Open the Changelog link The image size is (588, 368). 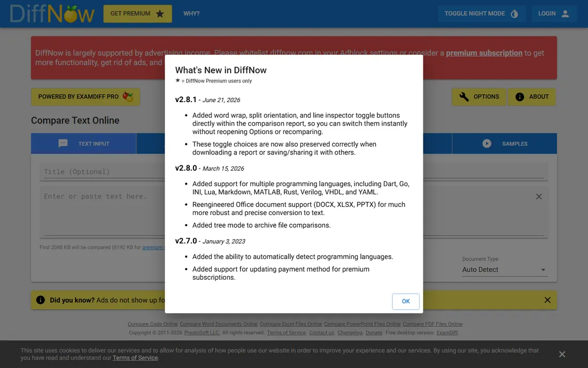pyautogui.click(x=350, y=333)
